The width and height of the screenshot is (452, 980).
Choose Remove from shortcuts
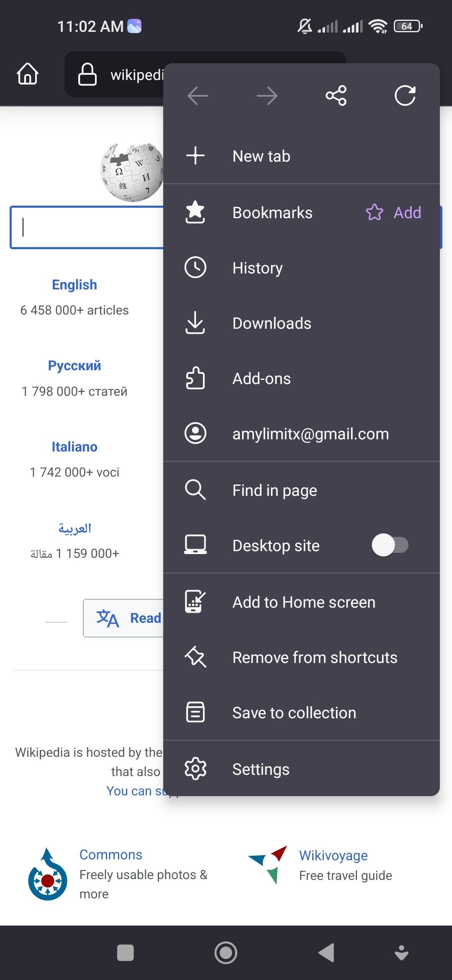301,658
